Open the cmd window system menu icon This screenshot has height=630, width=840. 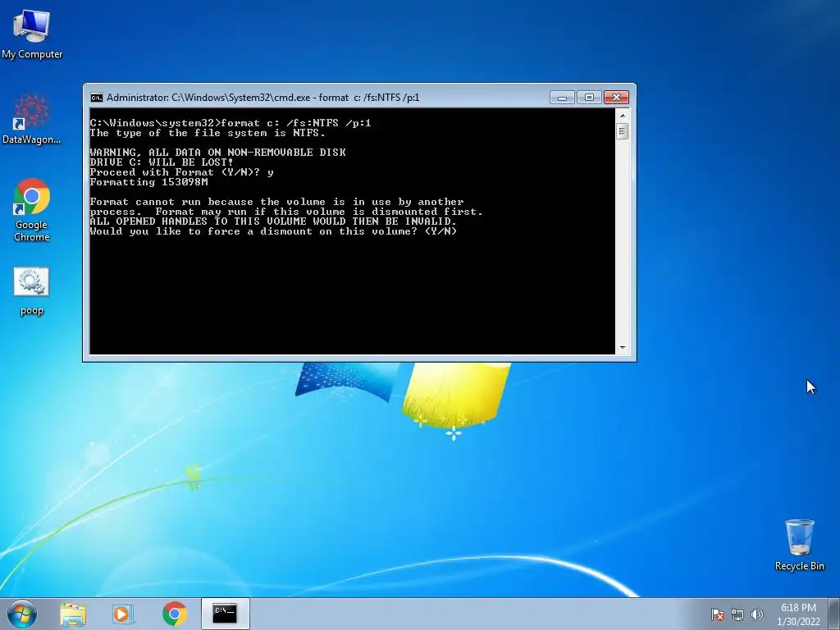tap(97, 98)
